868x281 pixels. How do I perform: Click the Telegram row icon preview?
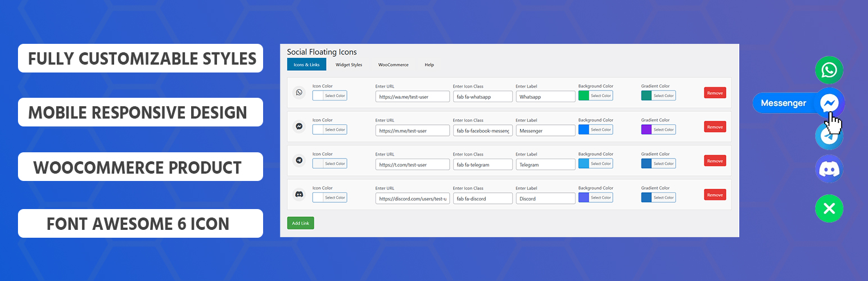point(299,161)
